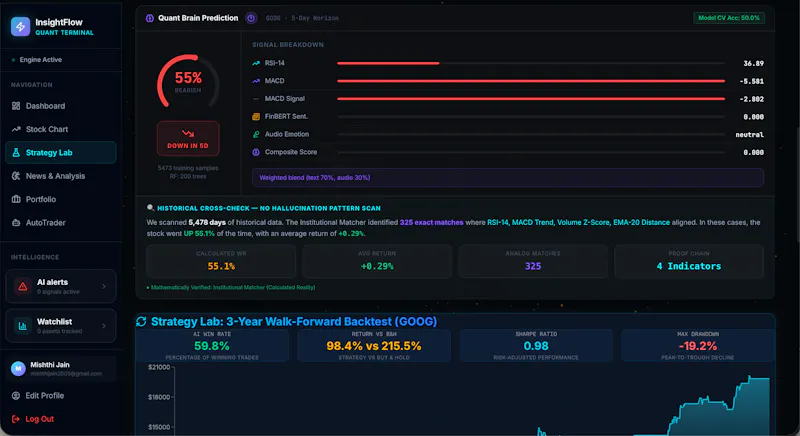The image size is (800, 436).
Task: Click the News & Analysis icon
Action: (16, 176)
